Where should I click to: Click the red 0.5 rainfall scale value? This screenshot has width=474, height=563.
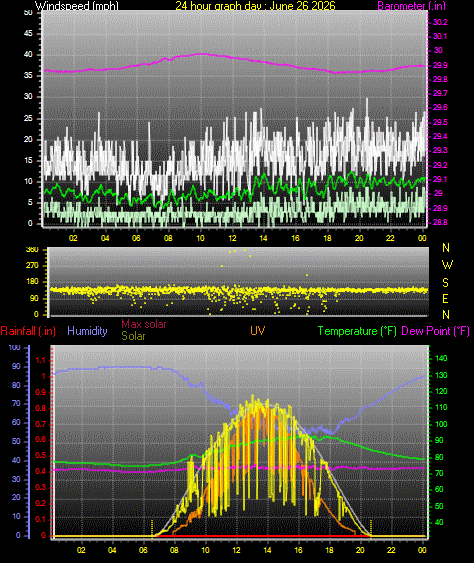41,456
